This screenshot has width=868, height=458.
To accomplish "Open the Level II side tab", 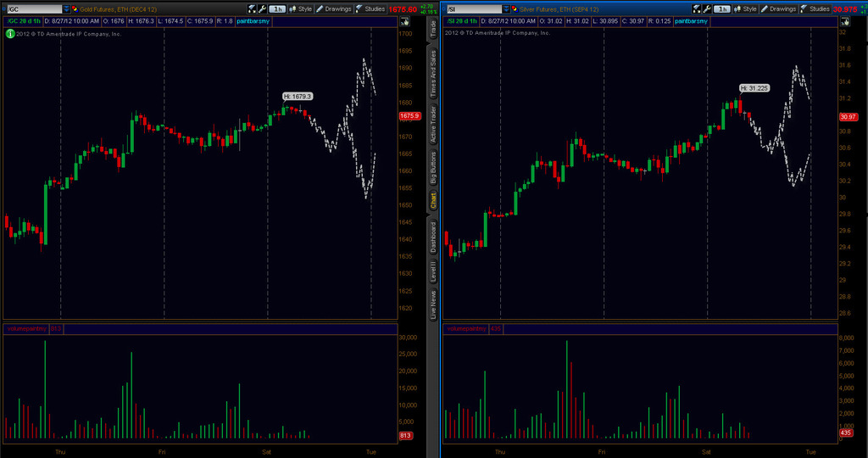I will (433, 272).
